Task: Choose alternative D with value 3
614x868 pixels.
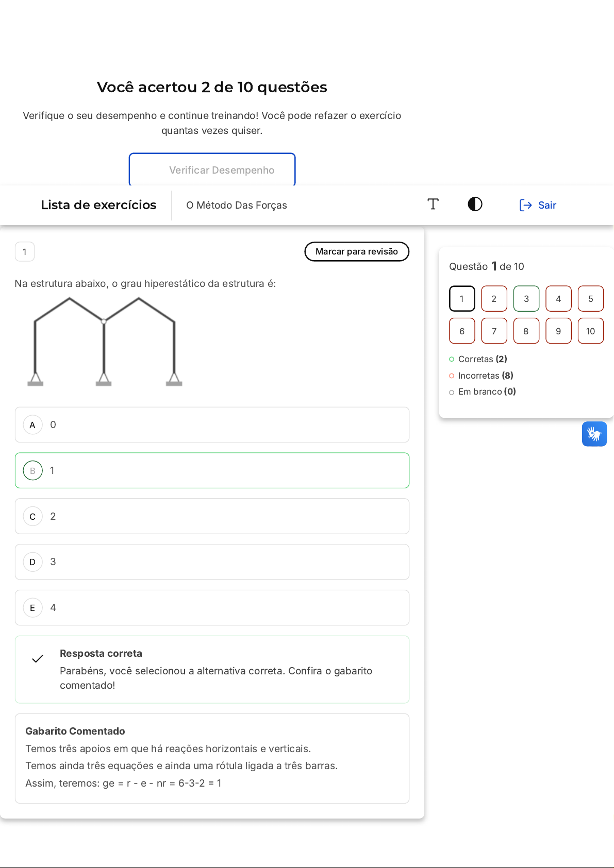Action: [x=33, y=562]
